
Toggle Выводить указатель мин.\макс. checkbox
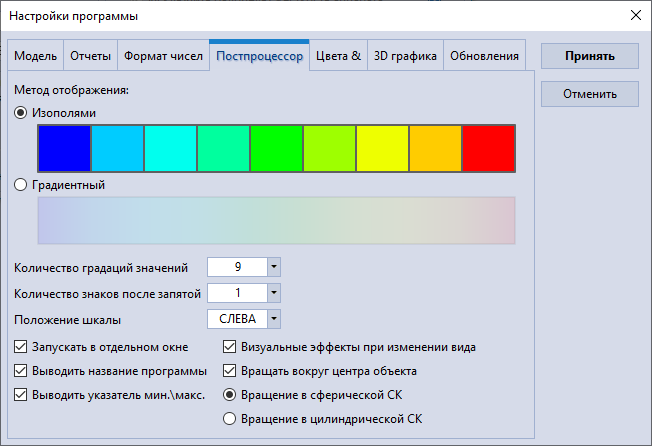click(20, 395)
